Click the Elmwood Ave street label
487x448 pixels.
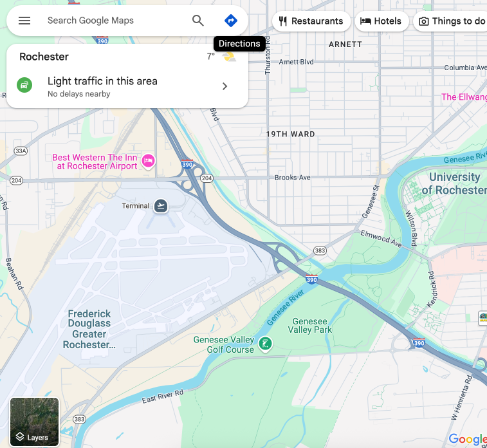pos(381,239)
